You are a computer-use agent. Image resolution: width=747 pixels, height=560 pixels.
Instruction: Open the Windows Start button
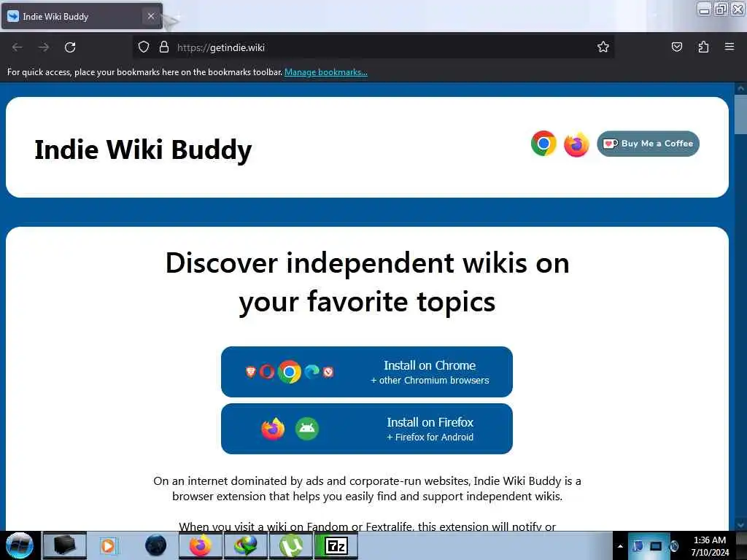(20, 545)
